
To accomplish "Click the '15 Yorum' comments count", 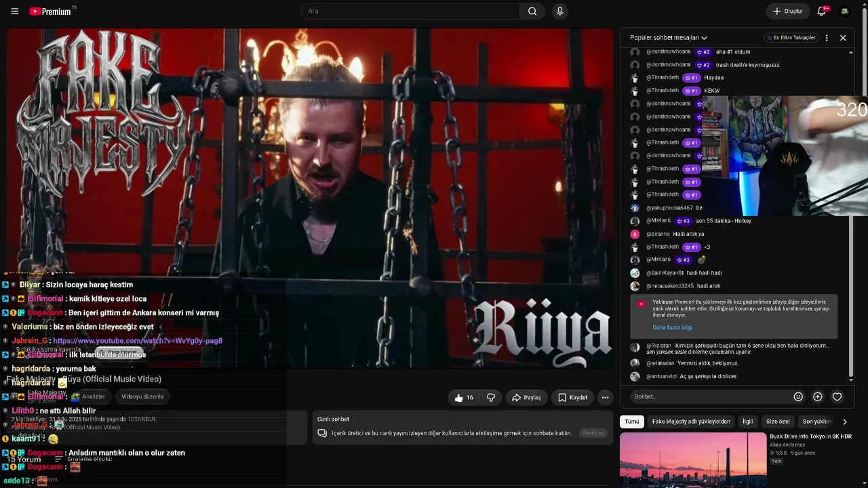I will pos(24,460).
